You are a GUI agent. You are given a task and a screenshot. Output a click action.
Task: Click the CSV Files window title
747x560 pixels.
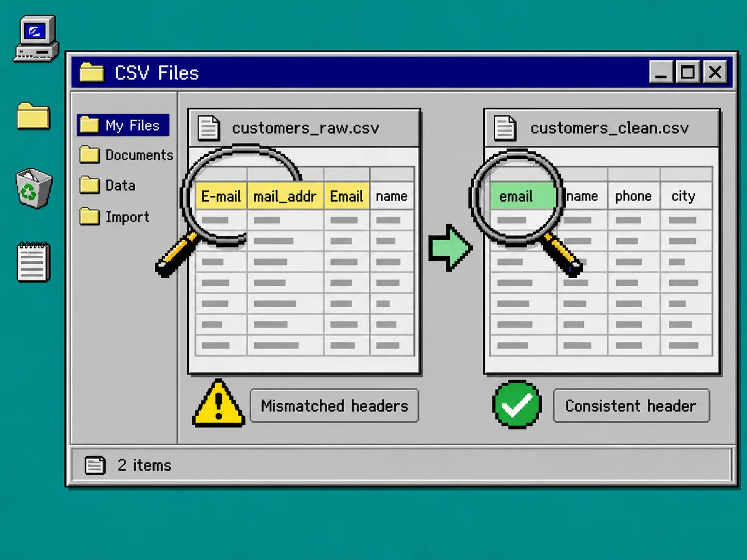pos(157,73)
